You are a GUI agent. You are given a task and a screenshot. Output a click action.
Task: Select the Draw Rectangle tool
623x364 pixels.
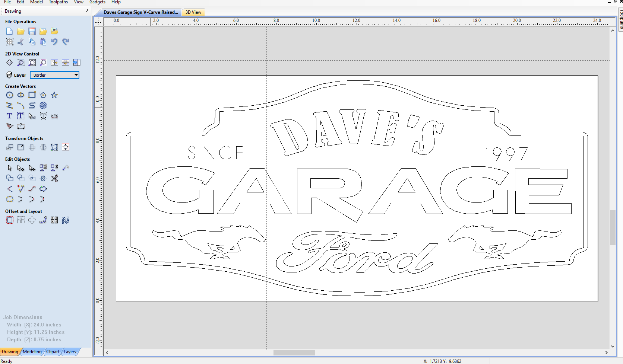[32, 95]
